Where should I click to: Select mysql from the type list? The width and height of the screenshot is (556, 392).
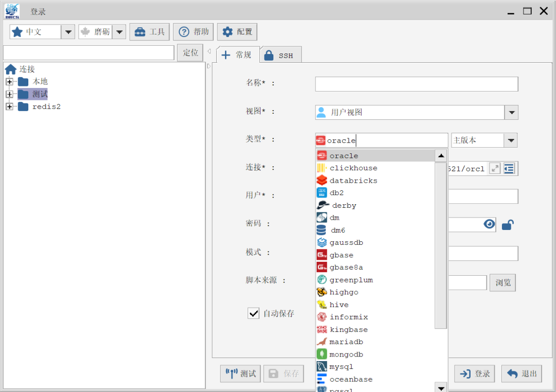[x=375, y=366]
